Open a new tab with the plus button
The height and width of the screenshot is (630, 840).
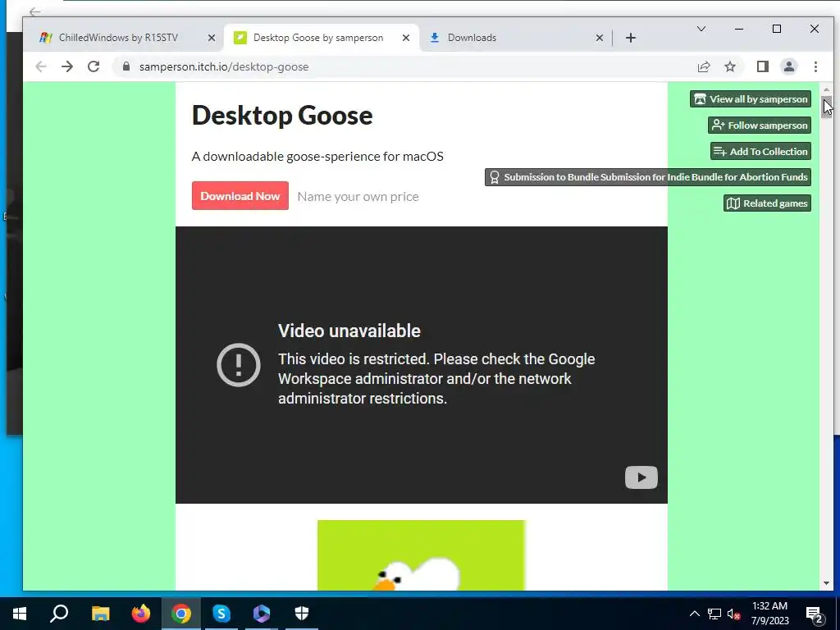point(631,38)
